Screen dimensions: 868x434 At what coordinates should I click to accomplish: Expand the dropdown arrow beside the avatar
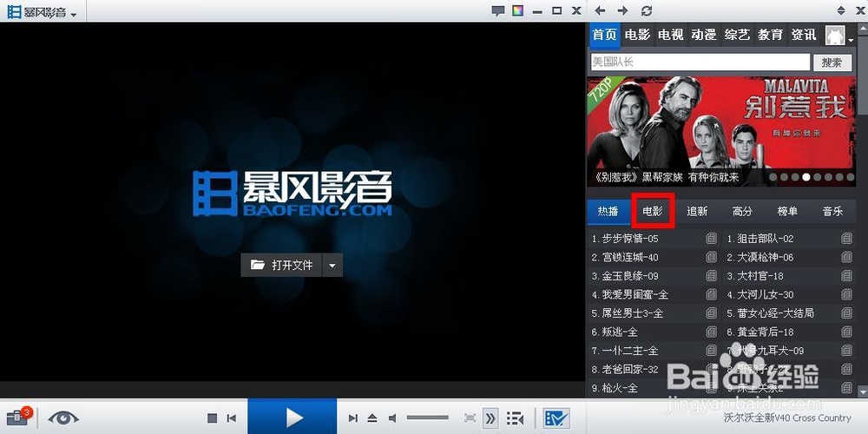[x=851, y=40]
